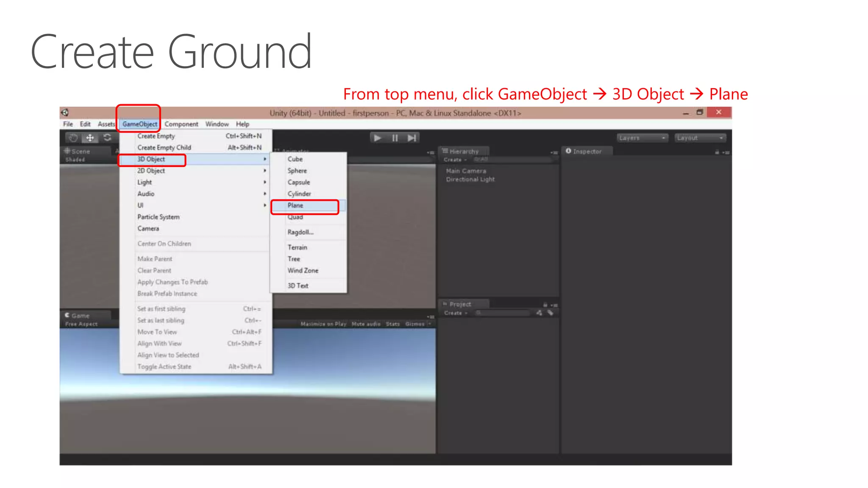Open the Component menu
The image size is (868, 488).
[x=181, y=124]
